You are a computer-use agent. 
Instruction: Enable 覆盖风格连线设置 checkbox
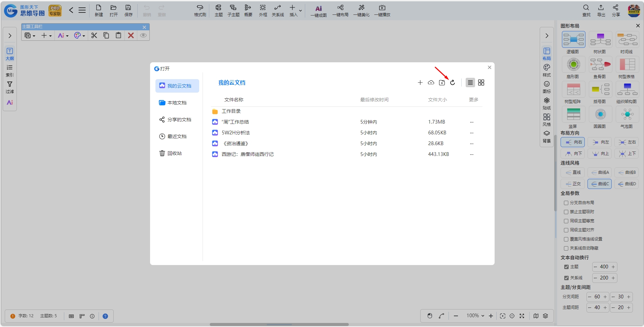coord(566,239)
